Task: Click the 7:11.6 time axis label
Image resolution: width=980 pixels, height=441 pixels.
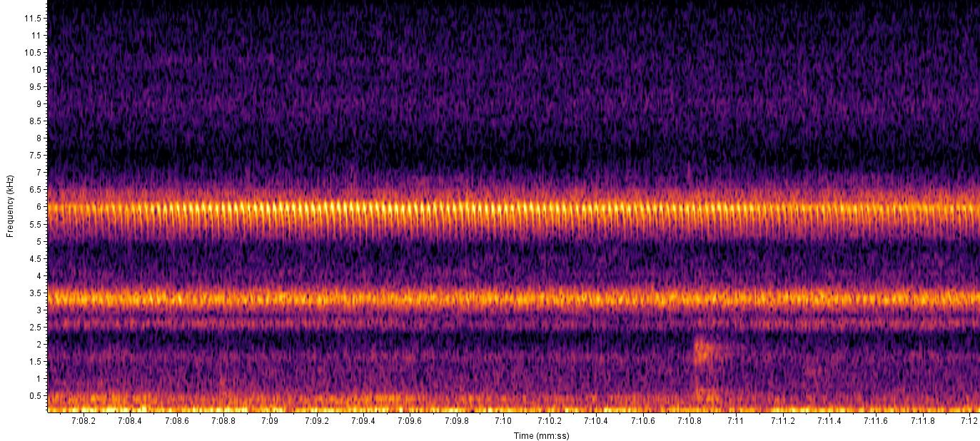Action: click(876, 421)
